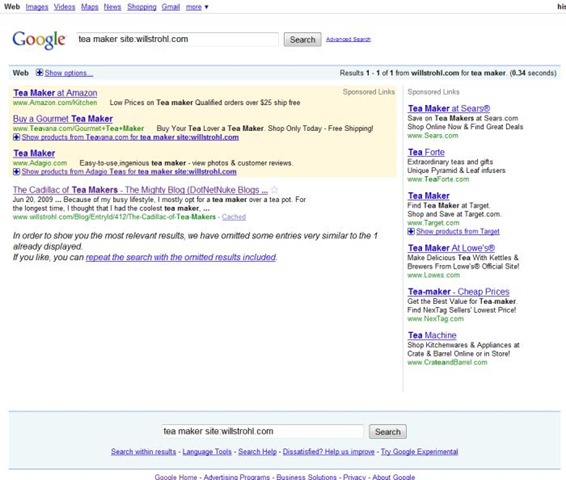Click www.NexTag.com URL text
Screen dimensions: 566x480
(x=436, y=319)
